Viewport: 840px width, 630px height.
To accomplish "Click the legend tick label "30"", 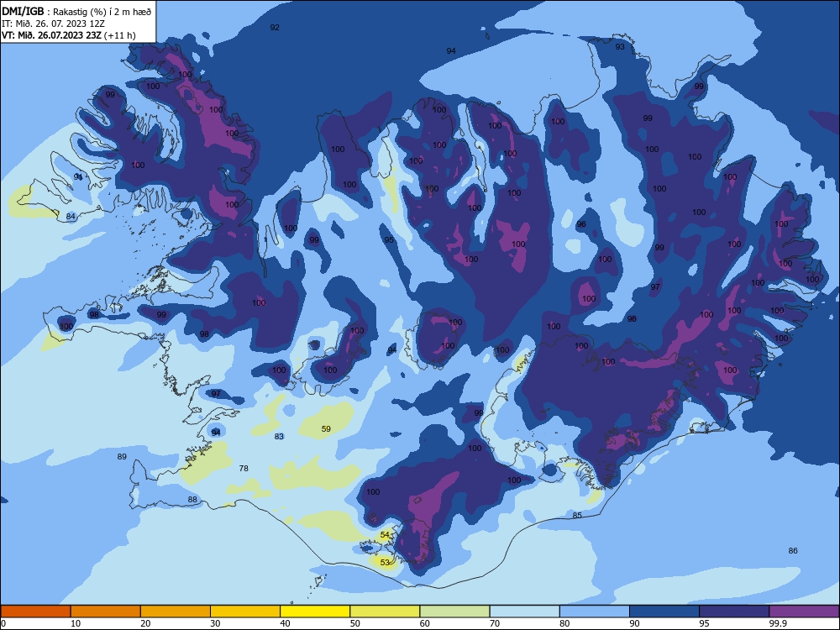I will [215, 623].
